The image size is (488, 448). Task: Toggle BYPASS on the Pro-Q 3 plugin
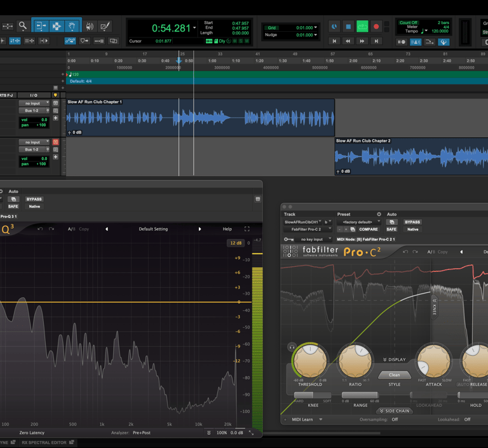[x=34, y=199]
